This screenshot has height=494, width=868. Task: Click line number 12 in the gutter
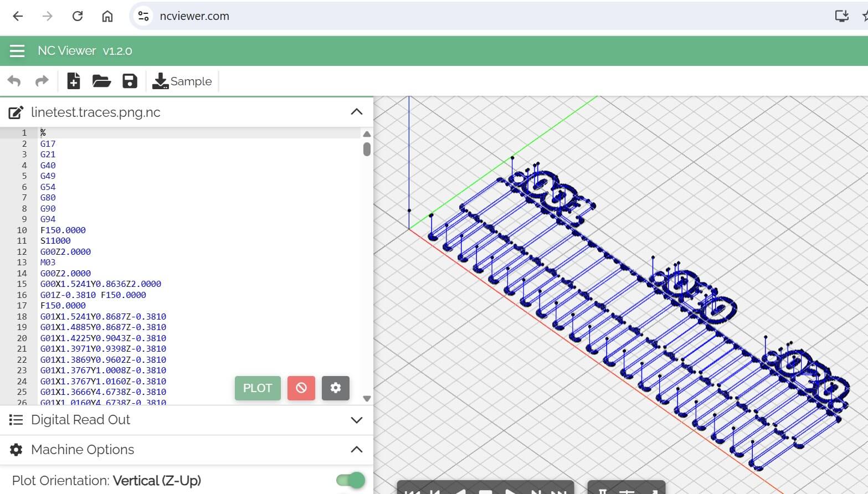(22, 252)
